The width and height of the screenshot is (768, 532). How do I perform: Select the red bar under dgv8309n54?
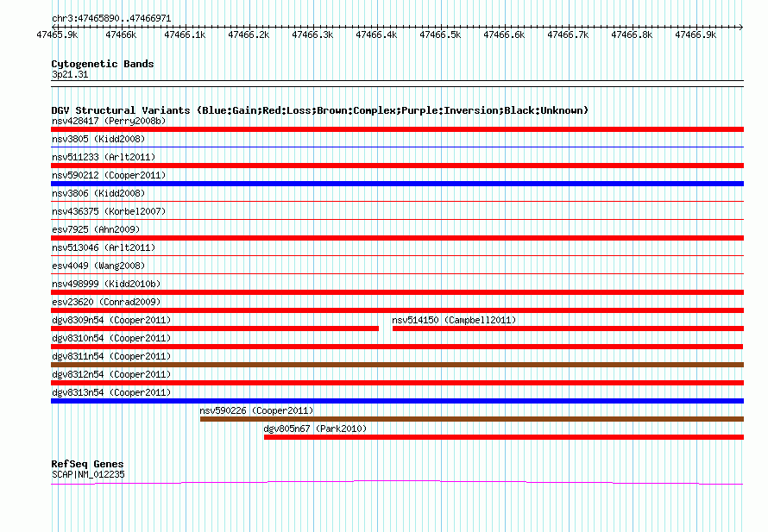215,329
